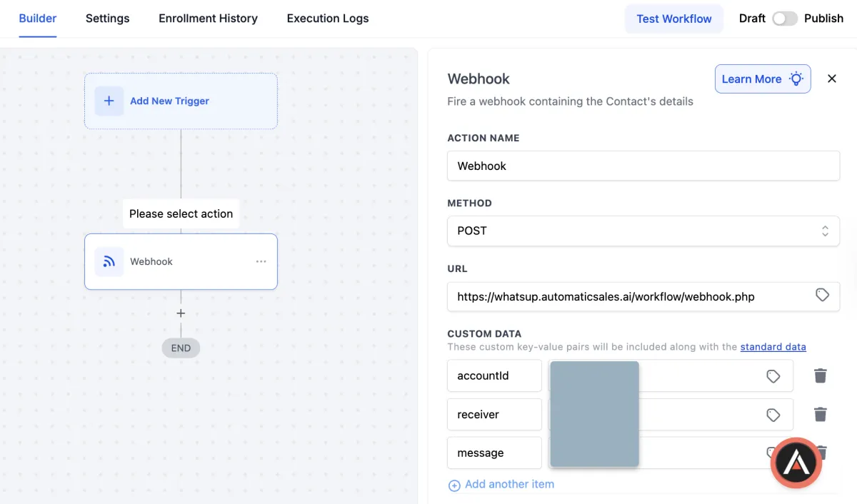Toggle the Draft/Publish switch

pyautogui.click(x=784, y=19)
